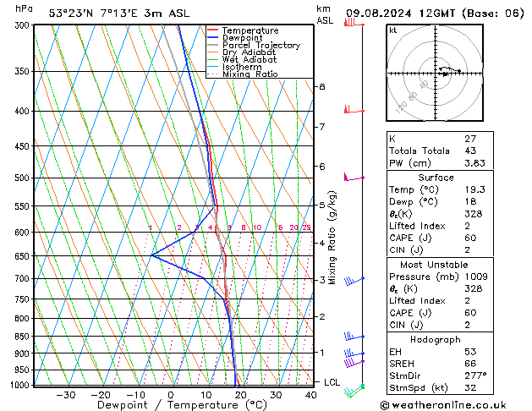Click the 8 km altitude label
The width and height of the screenshot is (532, 411).
pyautogui.click(x=322, y=86)
